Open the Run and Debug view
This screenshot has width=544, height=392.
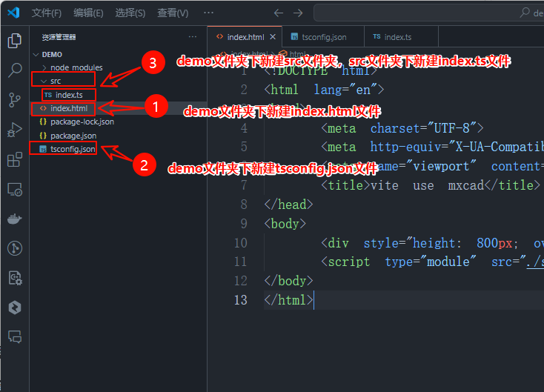point(14,130)
